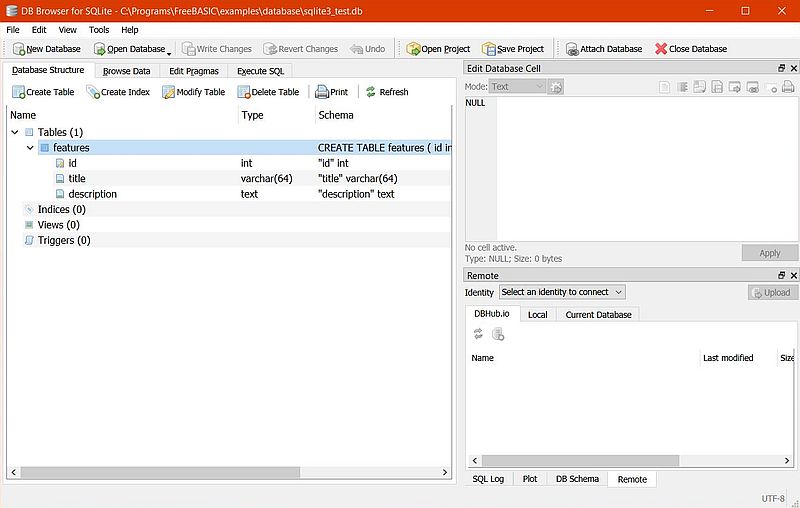Open the Tools menu
This screenshot has width=800, height=508.
click(98, 30)
